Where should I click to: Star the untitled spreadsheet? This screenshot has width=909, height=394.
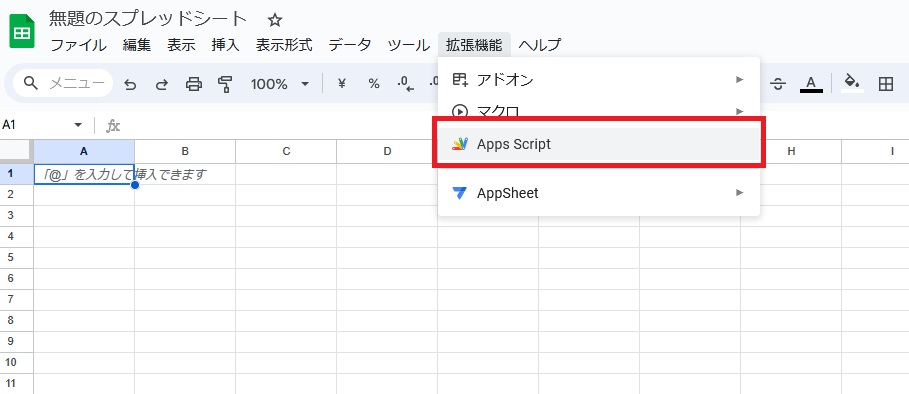click(x=275, y=20)
